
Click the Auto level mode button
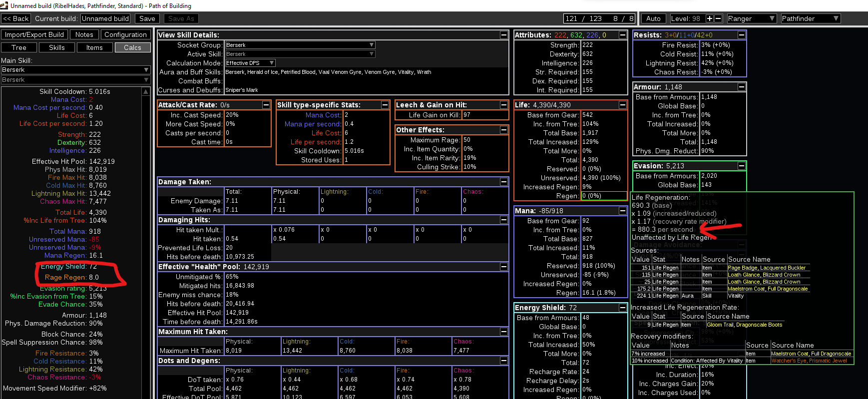coord(653,18)
